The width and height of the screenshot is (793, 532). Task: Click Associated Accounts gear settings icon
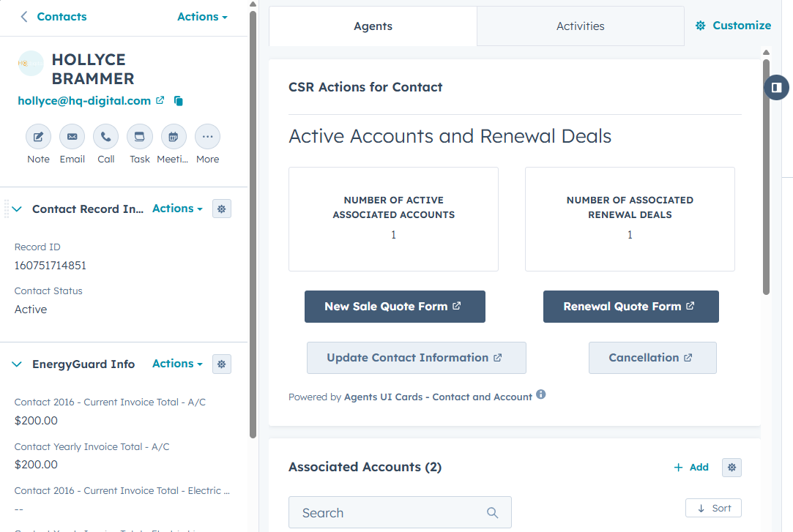(x=731, y=468)
